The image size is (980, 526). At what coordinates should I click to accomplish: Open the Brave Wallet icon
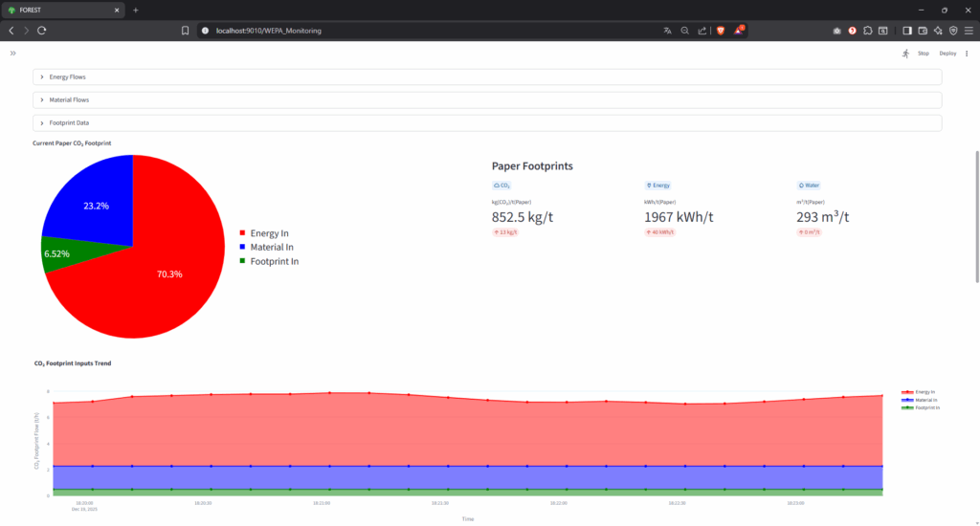tap(924, 31)
